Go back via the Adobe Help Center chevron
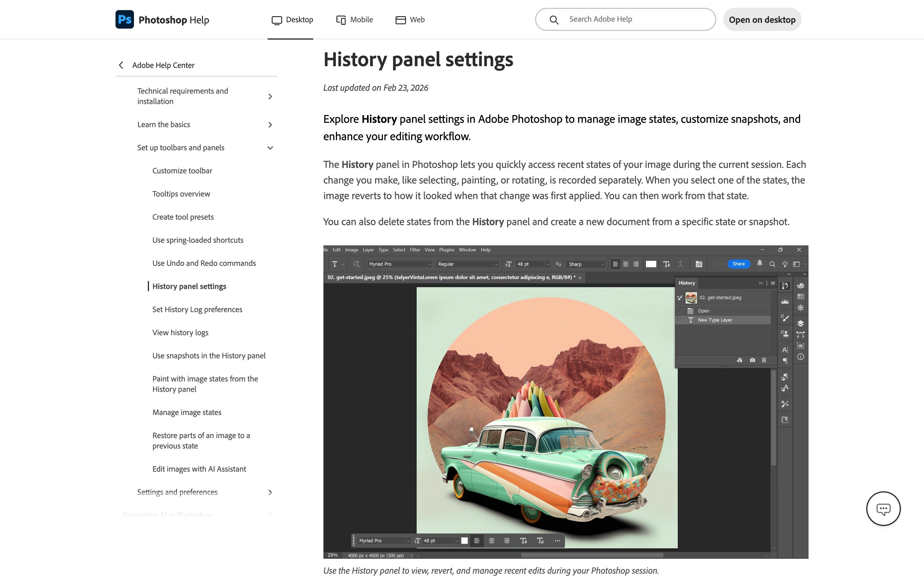This screenshot has width=924, height=578. click(x=121, y=65)
